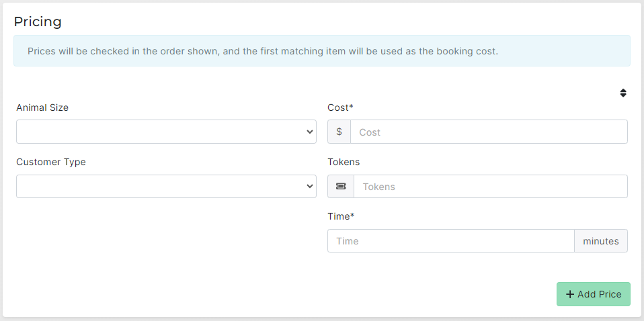Click the sort reorder arrows icon

(623, 93)
